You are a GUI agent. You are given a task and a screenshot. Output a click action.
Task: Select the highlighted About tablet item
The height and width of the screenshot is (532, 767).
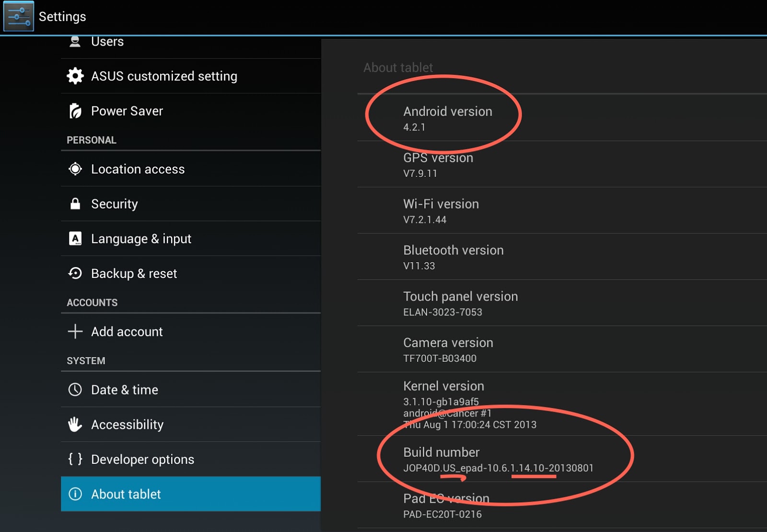[x=190, y=494]
